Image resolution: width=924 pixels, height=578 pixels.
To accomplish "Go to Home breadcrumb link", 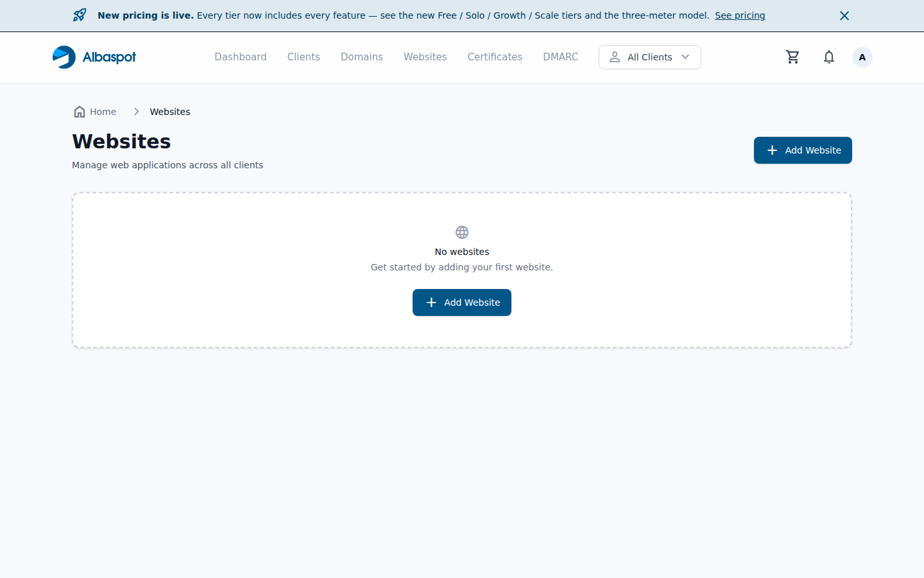I will coord(103,112).
